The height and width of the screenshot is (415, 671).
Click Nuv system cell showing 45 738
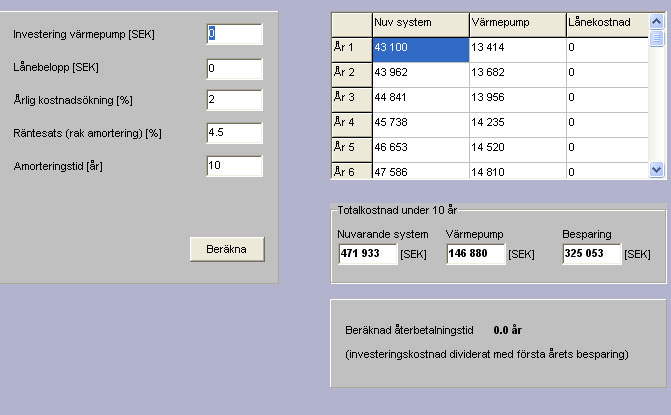(x=418, y=122)
